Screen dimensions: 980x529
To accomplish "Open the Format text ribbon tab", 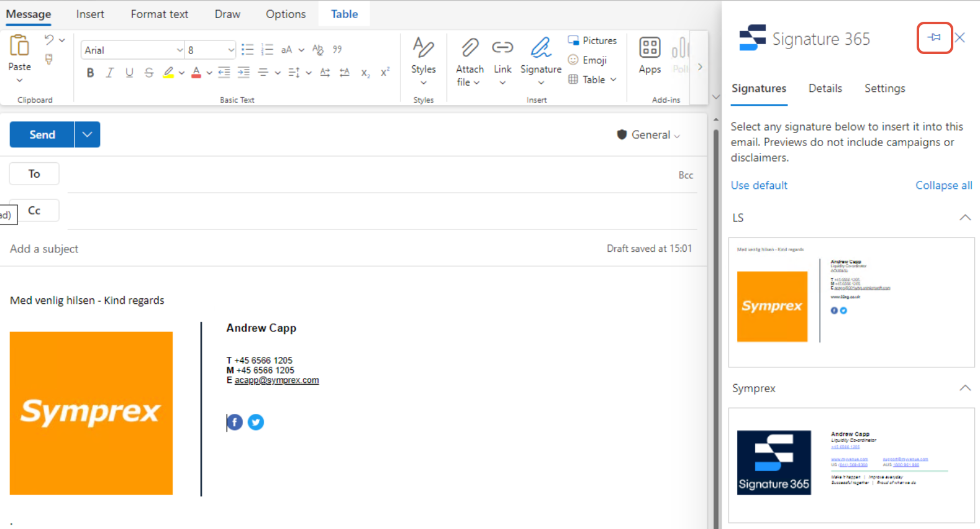I will click(160, 14).
